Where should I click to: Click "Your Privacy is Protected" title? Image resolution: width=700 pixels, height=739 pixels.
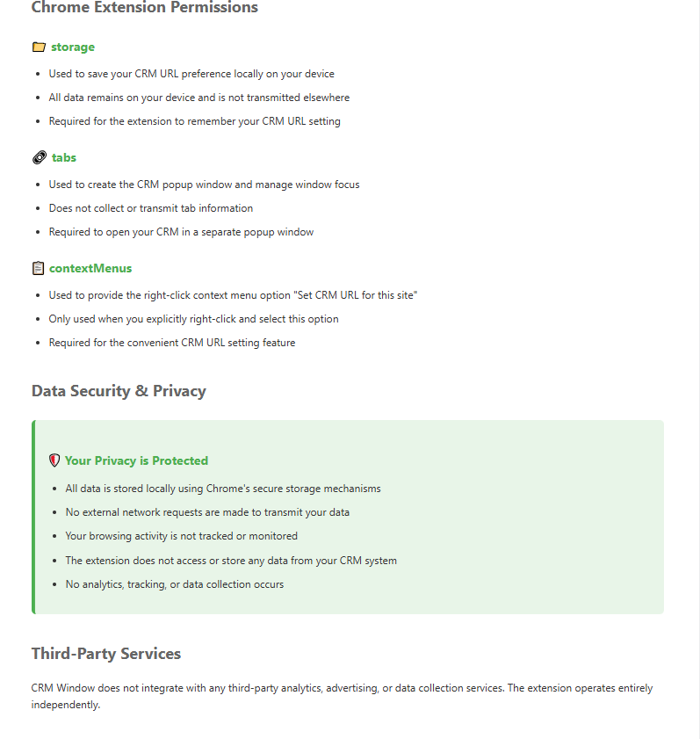136,460
